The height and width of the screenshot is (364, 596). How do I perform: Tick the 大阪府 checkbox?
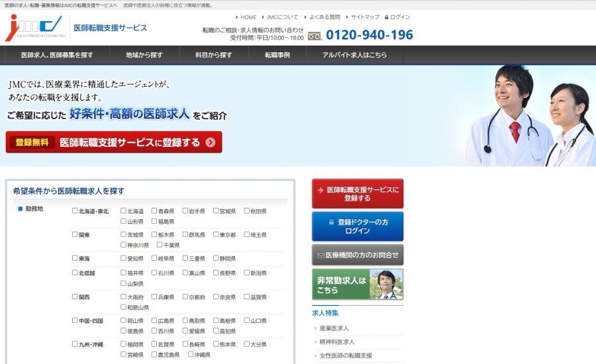[x=124, y=296]
